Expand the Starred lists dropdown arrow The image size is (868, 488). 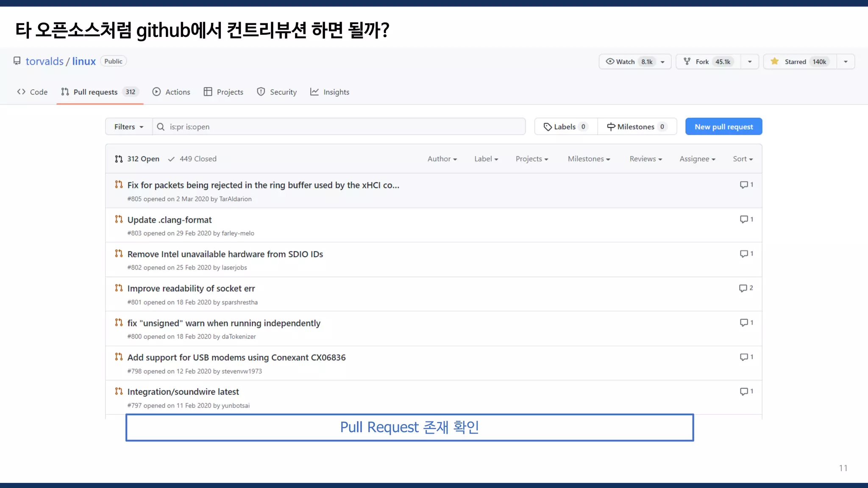coord(846,61)
